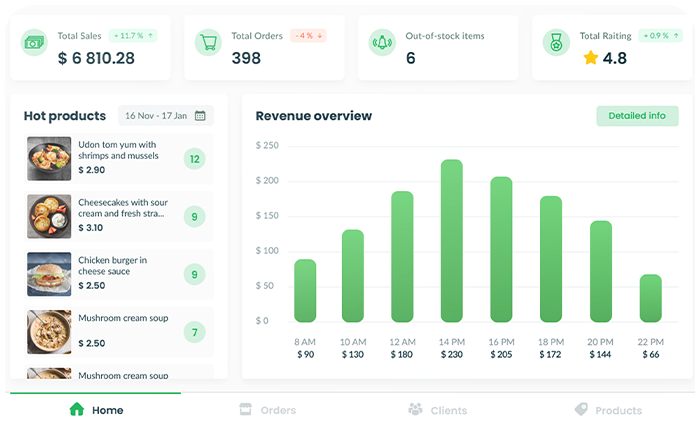The width and height of the screenshot is (700, 428).
Task: Open Udon tom yum product thumbnail
Action: pyautogui.click(x=49, y=158)
